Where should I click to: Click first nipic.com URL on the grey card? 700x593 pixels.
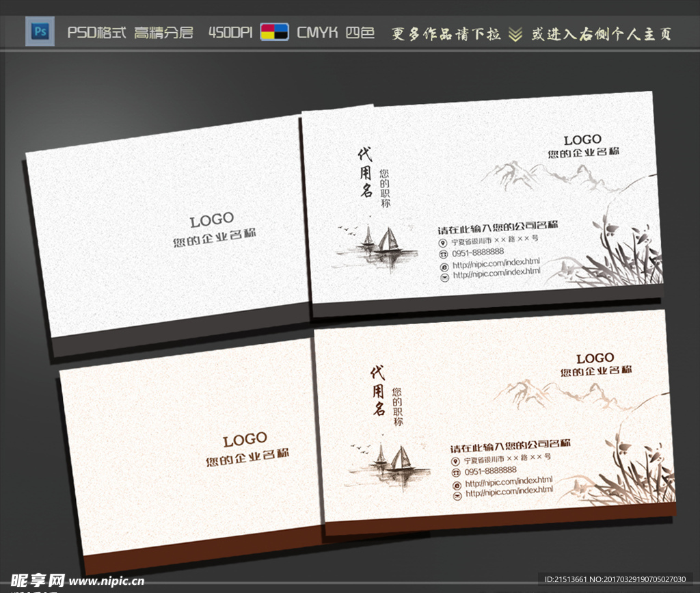pos(496,263)
